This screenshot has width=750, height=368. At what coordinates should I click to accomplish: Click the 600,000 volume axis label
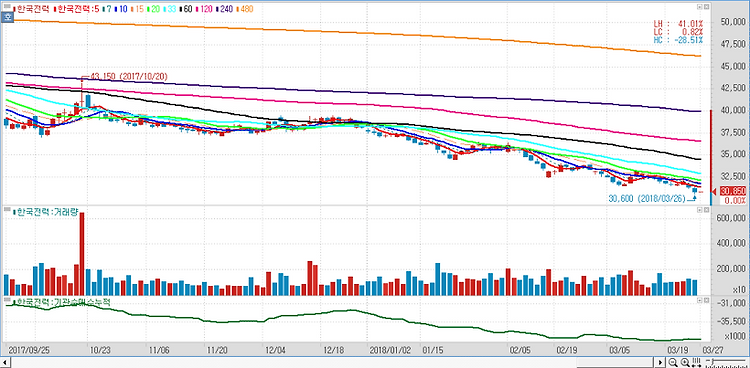pyautogui.click(x=731, y=218)
